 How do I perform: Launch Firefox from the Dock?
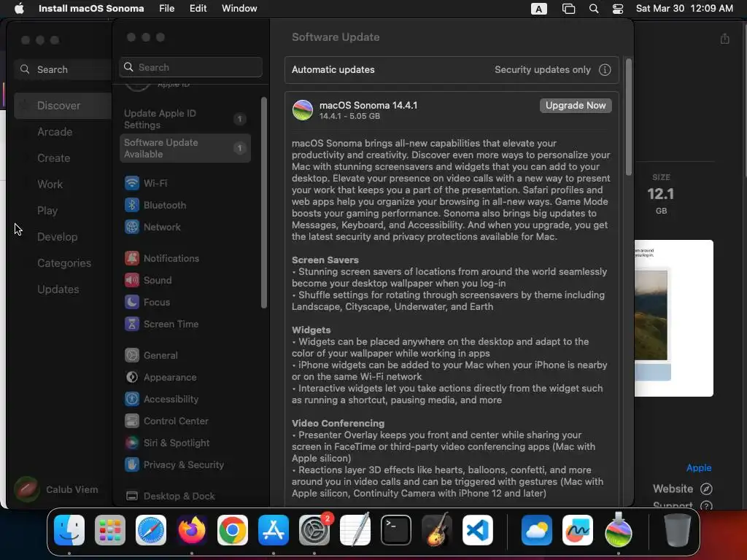192,530
